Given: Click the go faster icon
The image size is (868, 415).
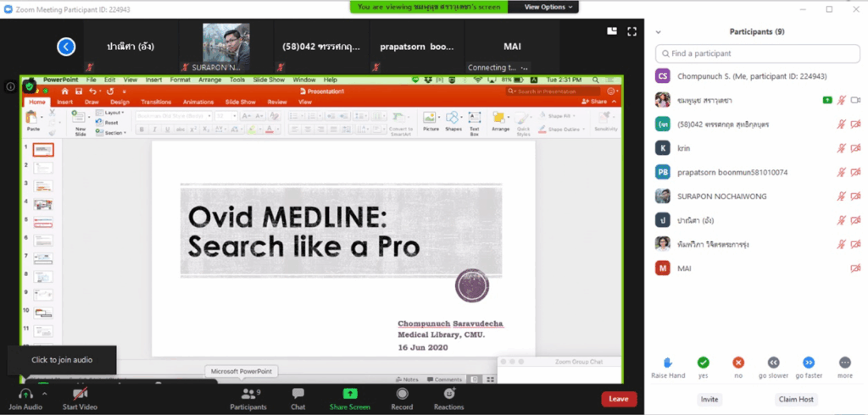Looking at the screenshot, I should tap(809, 362).
